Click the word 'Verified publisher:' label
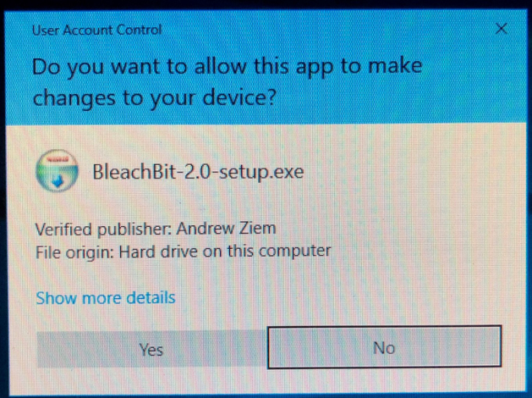Image resolution: width=532 pixels, height=398 pixels. click(x=104, y=229)
